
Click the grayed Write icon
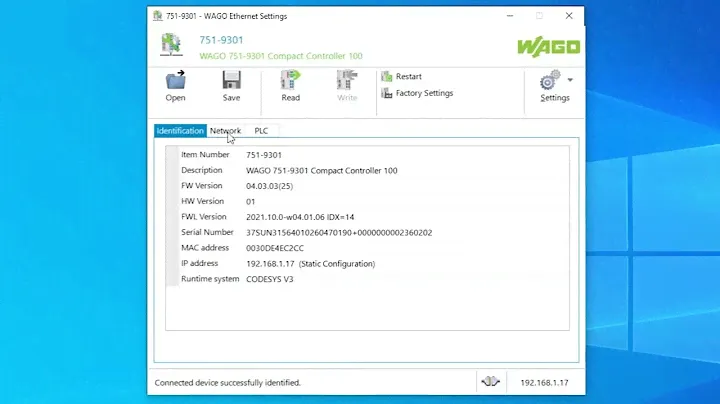tap(347, 81)
